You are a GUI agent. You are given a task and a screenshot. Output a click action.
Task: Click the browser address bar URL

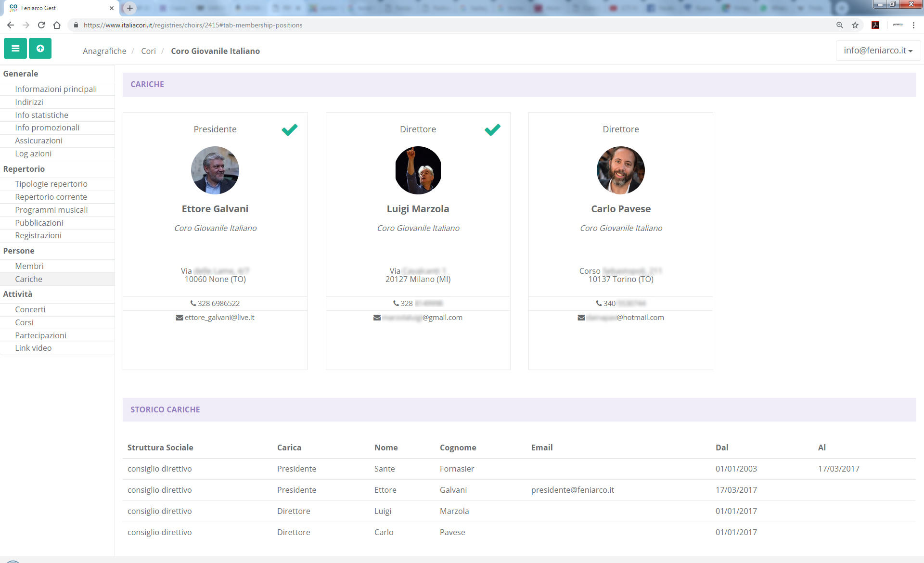pyautogui.click(x=192, y=25)
